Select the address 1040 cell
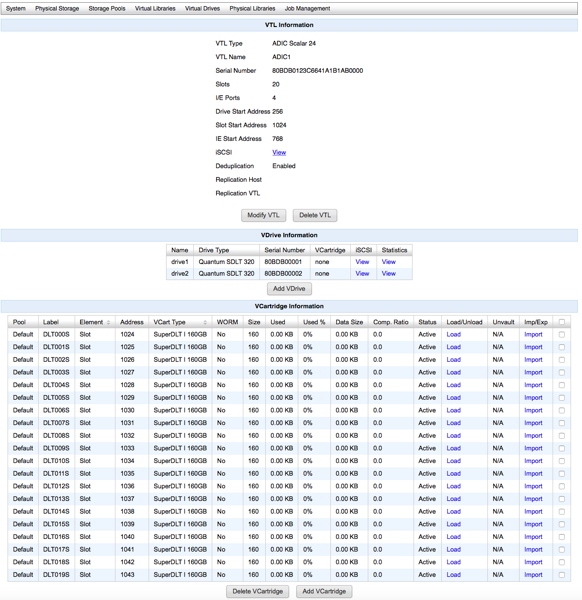 tap(132, 536)
